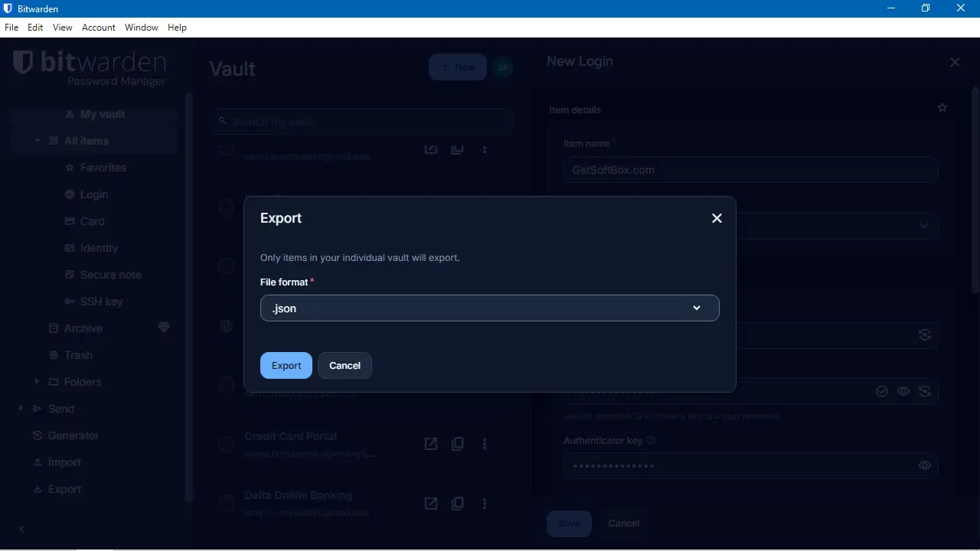Click the Import icon in sidebar

coord(38,462)
